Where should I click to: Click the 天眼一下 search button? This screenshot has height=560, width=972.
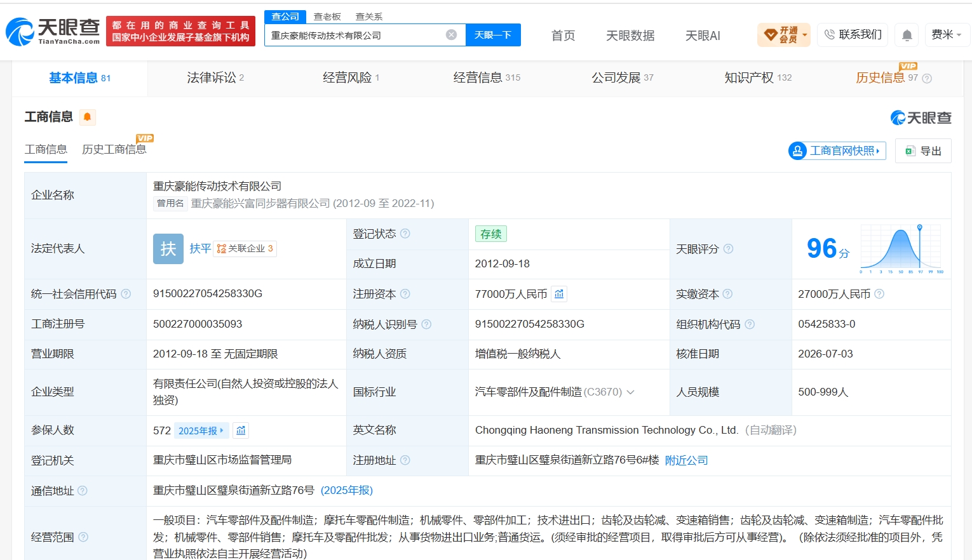click(493, 35)
